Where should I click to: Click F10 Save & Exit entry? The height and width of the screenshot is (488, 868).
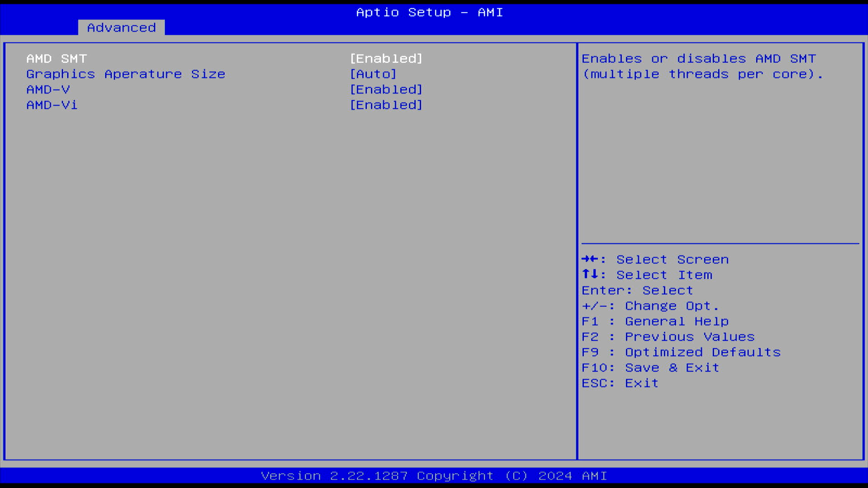[650, 367]
